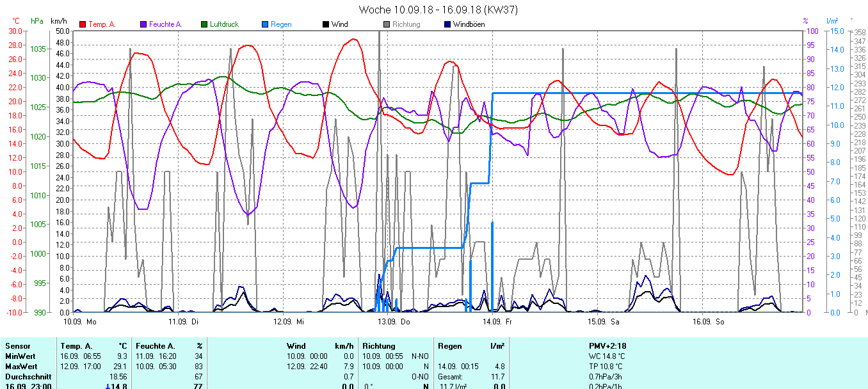The height and width of the screenshot is (389, 868).
Task: Click the chart title Woche 10.09.18 - 16.09.18
Action: (438, 10)
